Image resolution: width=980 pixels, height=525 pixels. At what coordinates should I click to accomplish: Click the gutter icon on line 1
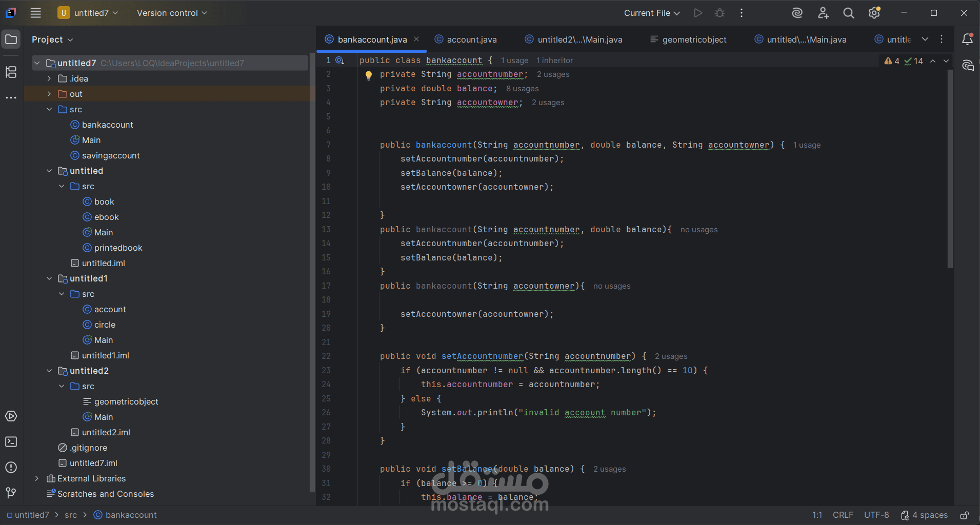point(339,60)
